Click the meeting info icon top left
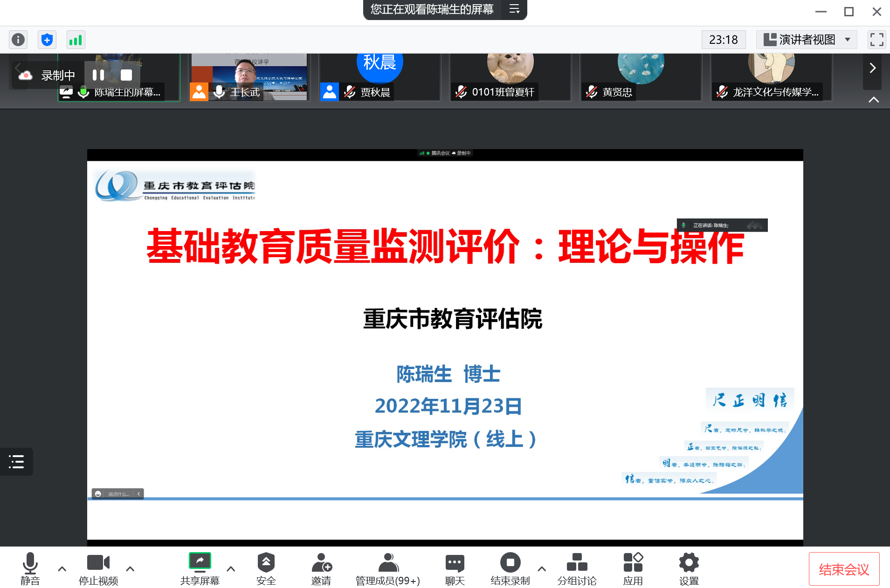The width and height of the screenshot is (890, 588). tap(18, 40)
